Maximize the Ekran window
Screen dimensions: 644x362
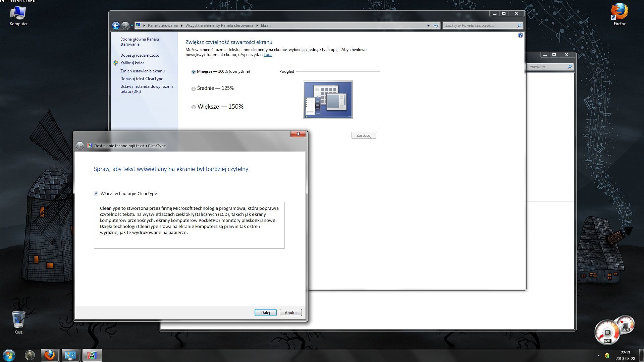(504, 13)
